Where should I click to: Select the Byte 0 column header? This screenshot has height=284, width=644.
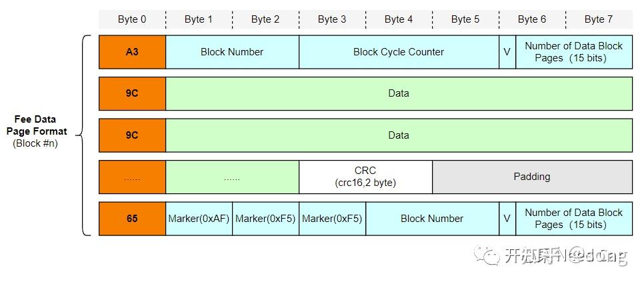[x=132, y=19]
